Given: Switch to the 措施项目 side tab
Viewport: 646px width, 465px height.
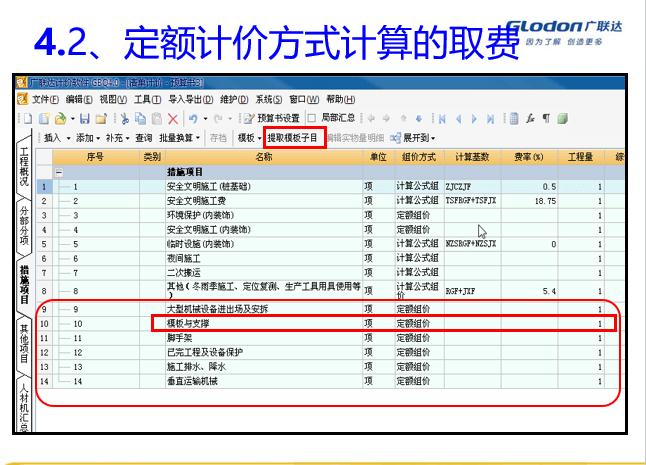Looking at the screenshot, I should click(24, 285).
